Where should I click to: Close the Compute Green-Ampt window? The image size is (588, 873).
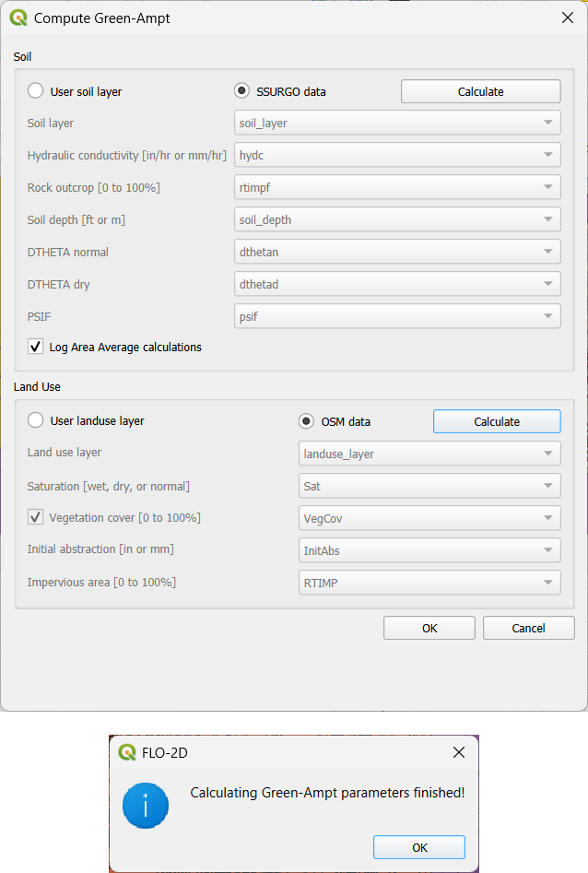click(567, 18)
